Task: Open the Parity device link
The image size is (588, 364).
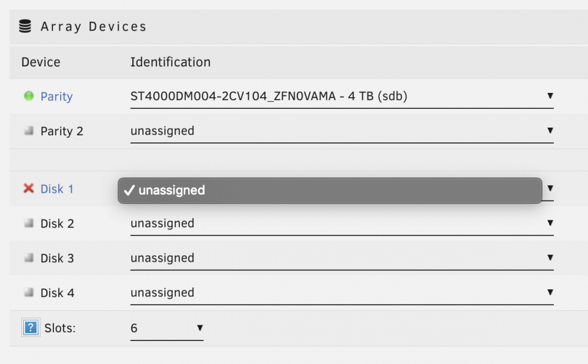Action: click(x=56, y=96)
